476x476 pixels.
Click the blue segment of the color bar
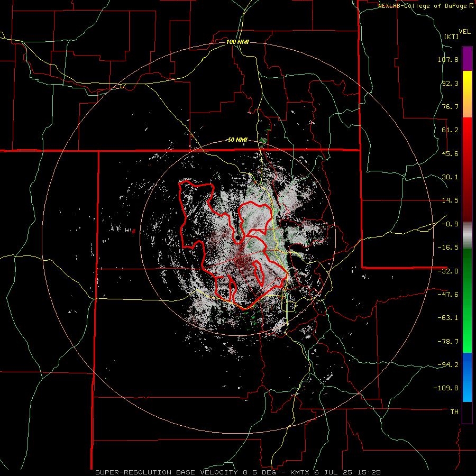click(x=467, y=377)
